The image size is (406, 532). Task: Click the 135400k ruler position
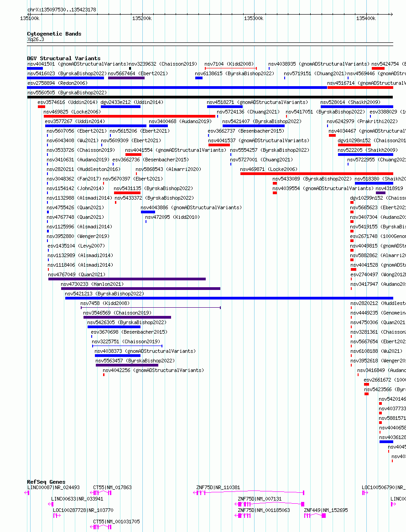click(366, 19)
